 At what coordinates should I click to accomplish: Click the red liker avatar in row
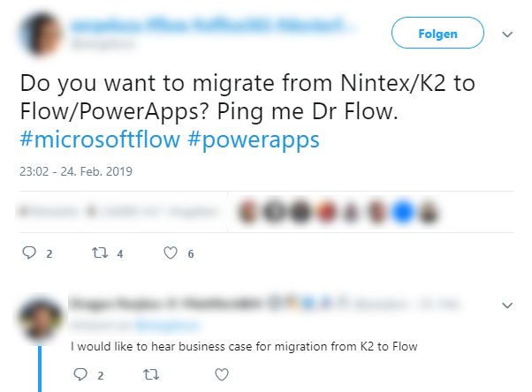(326, 212)
